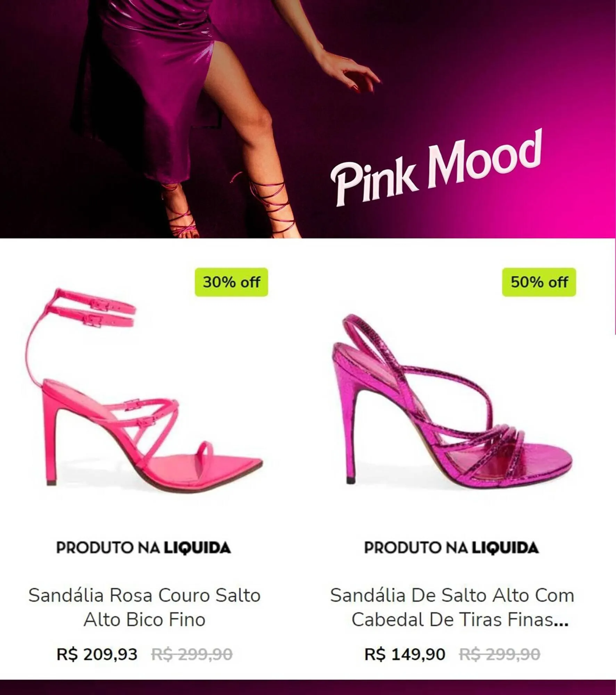
Task: Click the right Produto na Liquida label
Action: click(451, 548)
